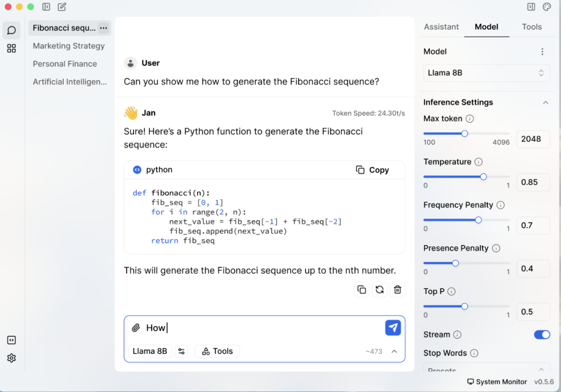Open model settings sliders icon in input
Viewport: 561px width, 392px height.
181,351
